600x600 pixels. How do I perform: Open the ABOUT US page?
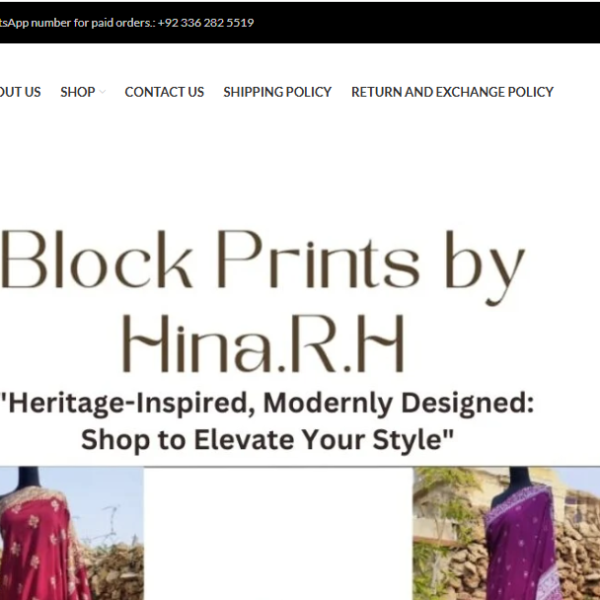coord(20,92)
